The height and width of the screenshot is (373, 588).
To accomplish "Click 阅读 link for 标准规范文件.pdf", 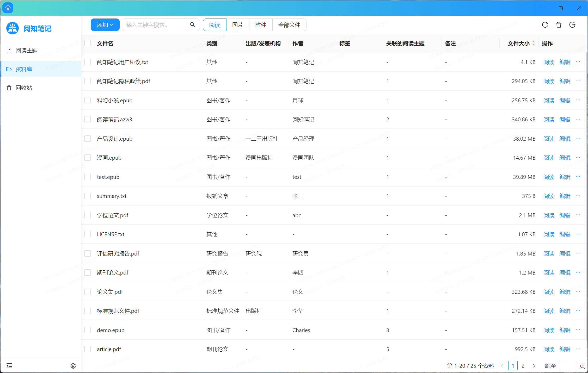I will 549,311.
